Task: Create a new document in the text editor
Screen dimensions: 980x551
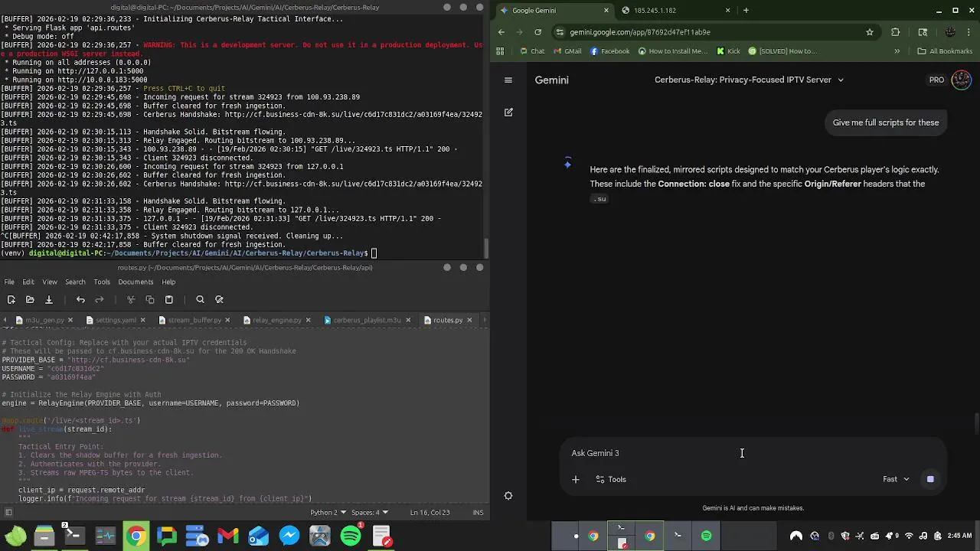Action: coord(11,299)
